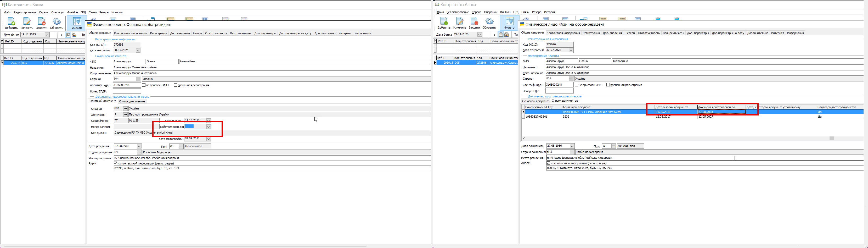Toggle 'временная регистрация' checkbox in right window

[x=608, y=85]
